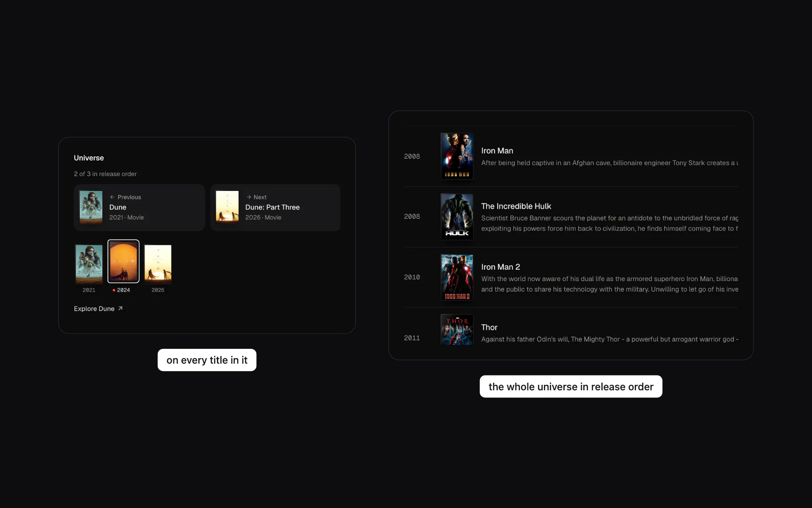
Task: Click the 2008 year beside Iron Man
Action: coord(412,156)
